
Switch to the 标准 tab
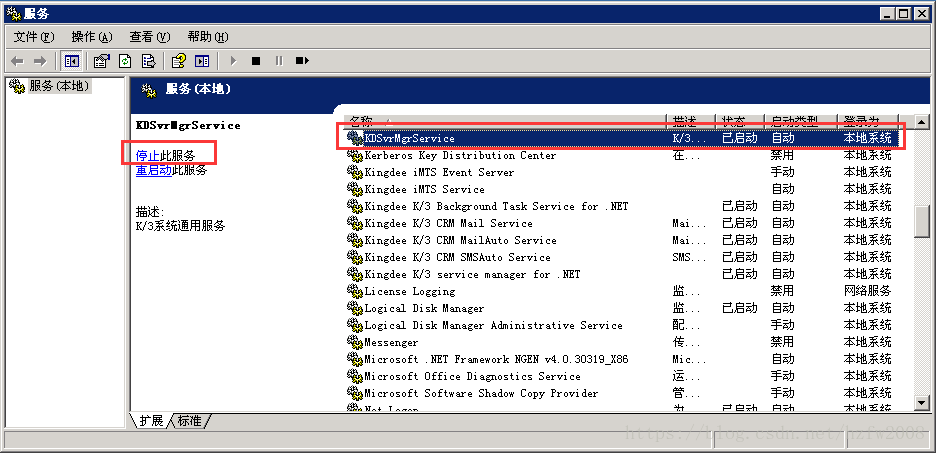[x=190, y=421]
